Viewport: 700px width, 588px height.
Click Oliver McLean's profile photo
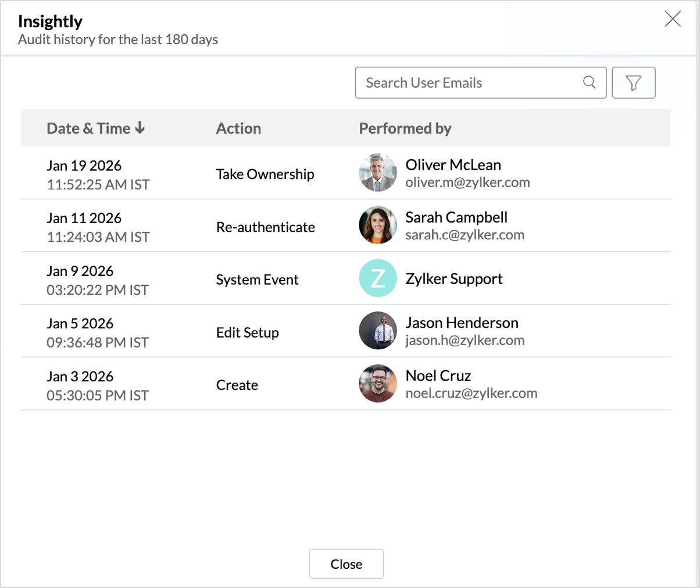pos(378,173)
